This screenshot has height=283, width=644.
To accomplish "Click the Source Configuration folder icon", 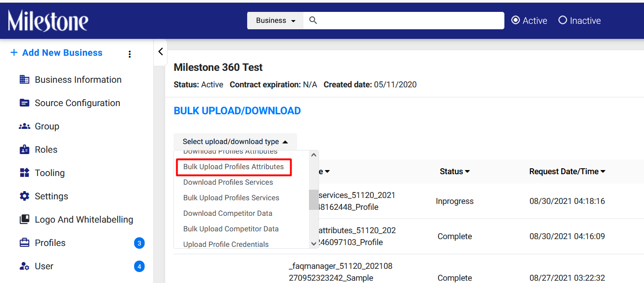I will tap(24, 103).
